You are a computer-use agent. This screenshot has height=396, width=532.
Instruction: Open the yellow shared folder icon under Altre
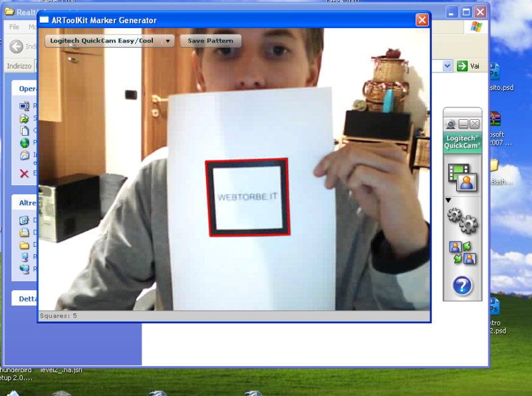click(x=24, y=245)
